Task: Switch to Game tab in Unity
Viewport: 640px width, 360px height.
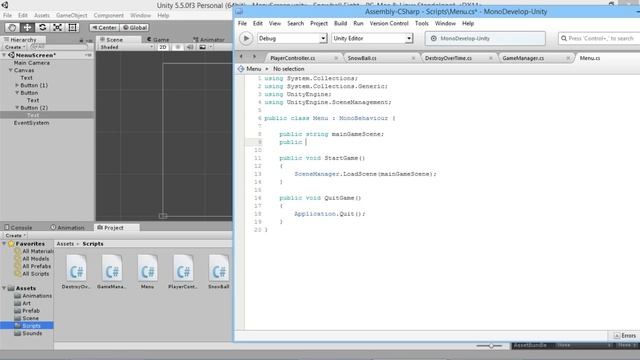Action: pos(158,40)
